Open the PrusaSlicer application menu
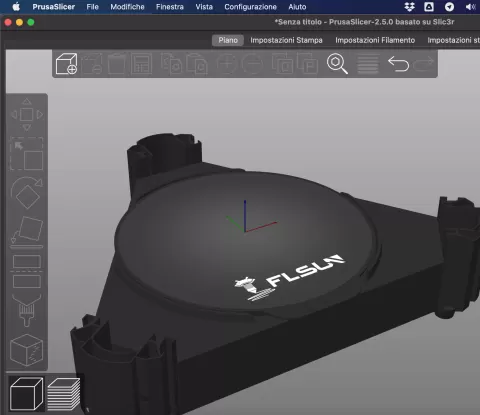Image resolution: width=480 pixels, height=415 pixels. [54, 7]
